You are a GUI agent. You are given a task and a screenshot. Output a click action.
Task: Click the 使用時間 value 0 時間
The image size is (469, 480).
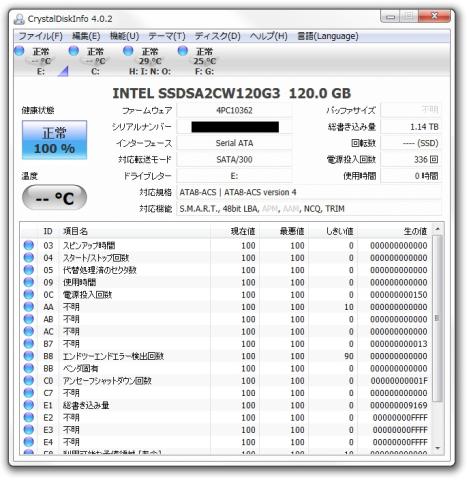pyautogui.click(x=411, y=176)
